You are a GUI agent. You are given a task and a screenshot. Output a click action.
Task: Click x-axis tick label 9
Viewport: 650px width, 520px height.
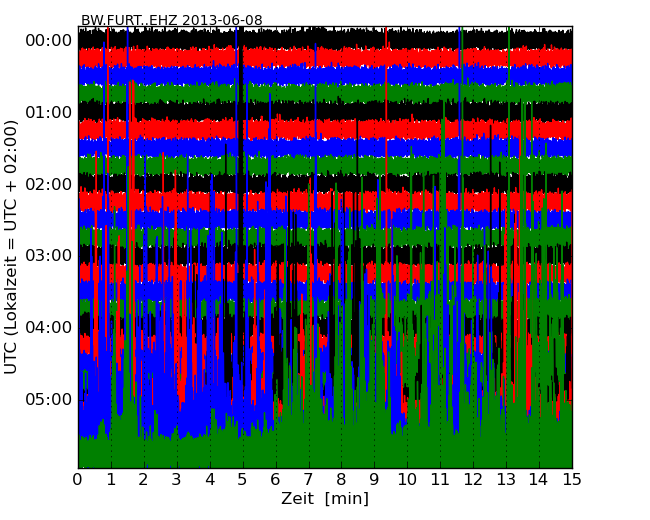tap(374, 480)
